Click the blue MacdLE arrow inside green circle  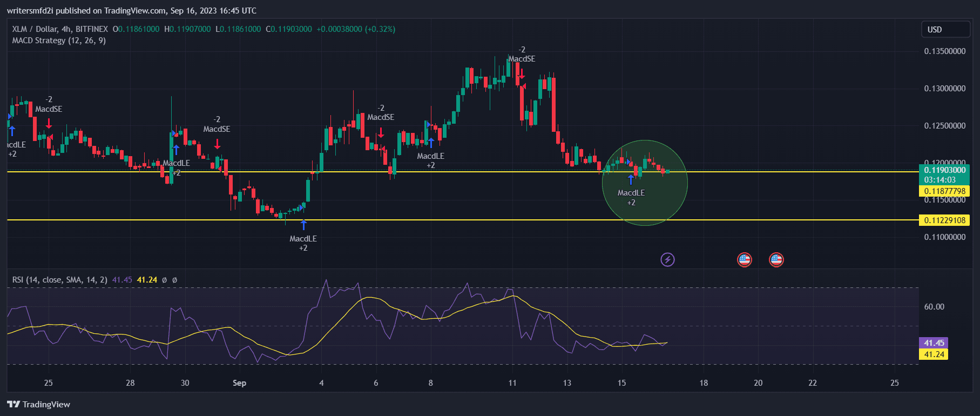coord(631,179)
